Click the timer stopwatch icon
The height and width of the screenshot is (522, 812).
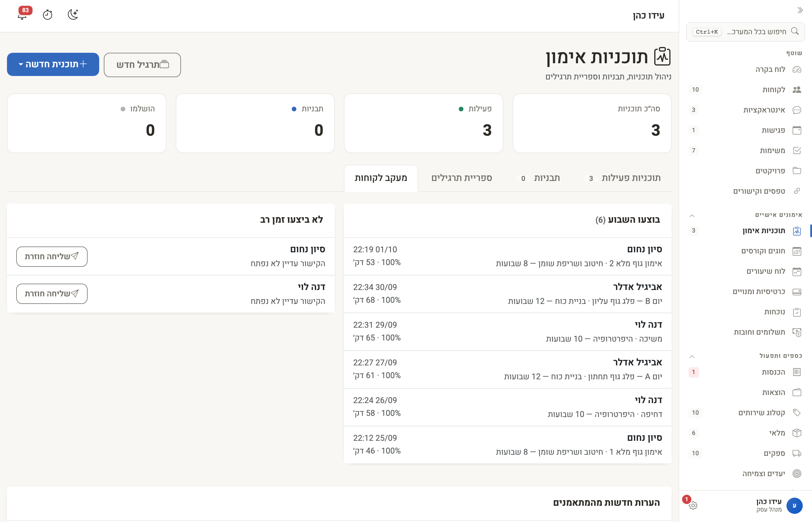48,14
